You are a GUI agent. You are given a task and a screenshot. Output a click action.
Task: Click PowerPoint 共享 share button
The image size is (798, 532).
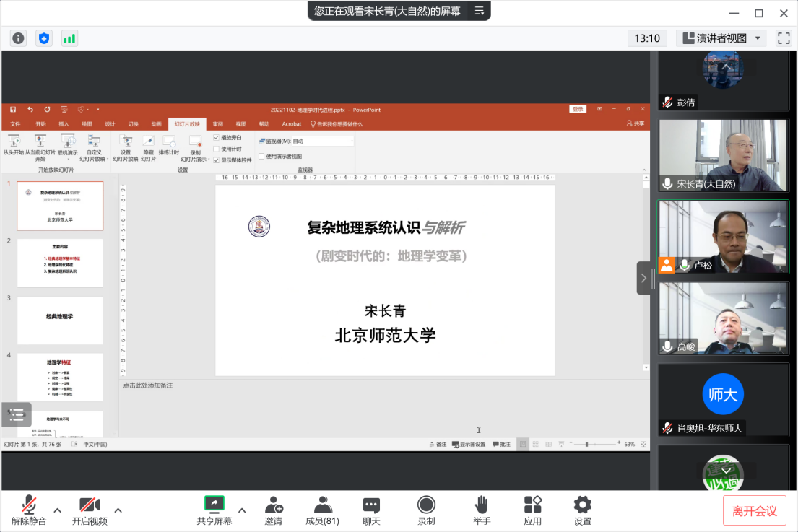(x=636, y=123)
